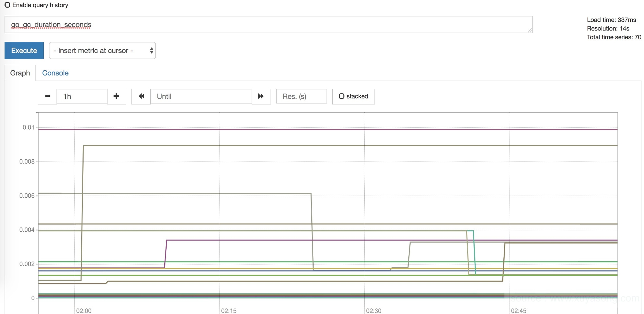The image size is (644, 314).
Task: Select the Graph tab
Action: pyautogui.click(x=20, y=73)
